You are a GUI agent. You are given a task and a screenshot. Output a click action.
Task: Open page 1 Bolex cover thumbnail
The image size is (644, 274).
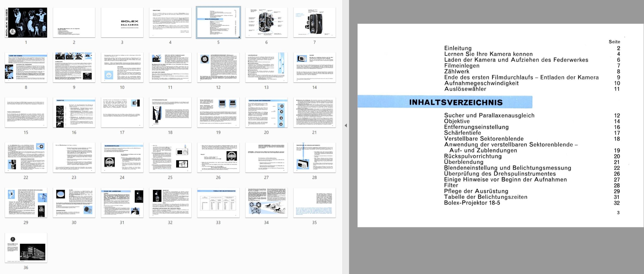point(26,23)
